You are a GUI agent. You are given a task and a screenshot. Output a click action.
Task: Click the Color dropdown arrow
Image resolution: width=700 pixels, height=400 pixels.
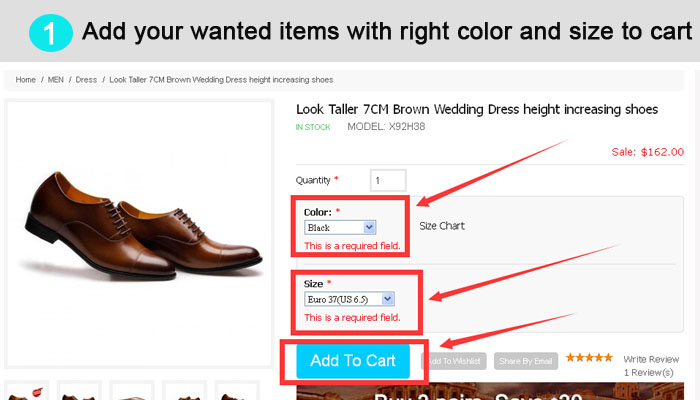369,227
